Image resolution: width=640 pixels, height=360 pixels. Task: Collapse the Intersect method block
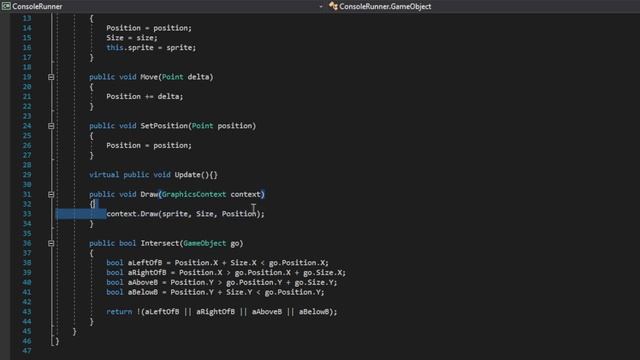pos(51,243)
